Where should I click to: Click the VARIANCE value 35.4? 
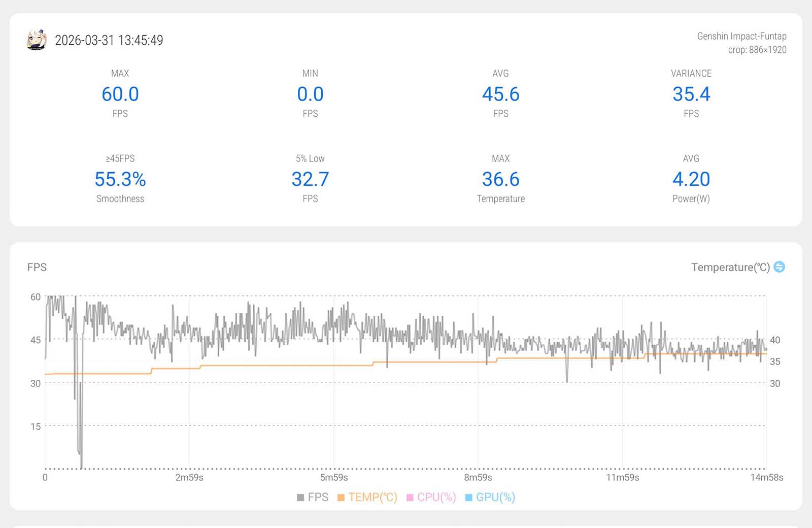691,94
